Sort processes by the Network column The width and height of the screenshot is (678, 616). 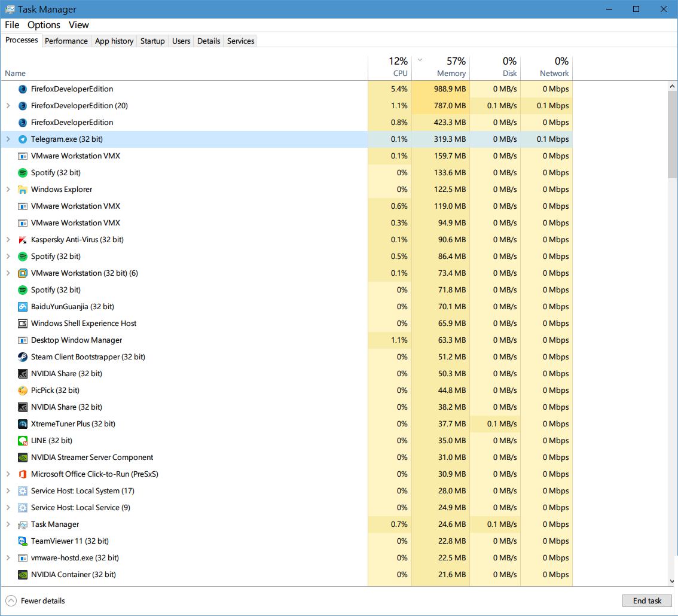pos(546,68)
